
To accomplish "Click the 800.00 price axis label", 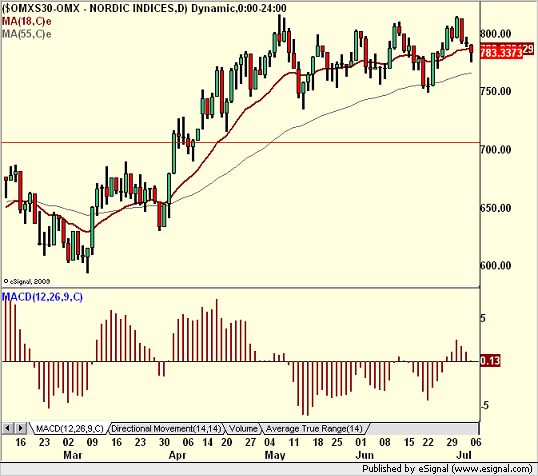I will (495, 34).
